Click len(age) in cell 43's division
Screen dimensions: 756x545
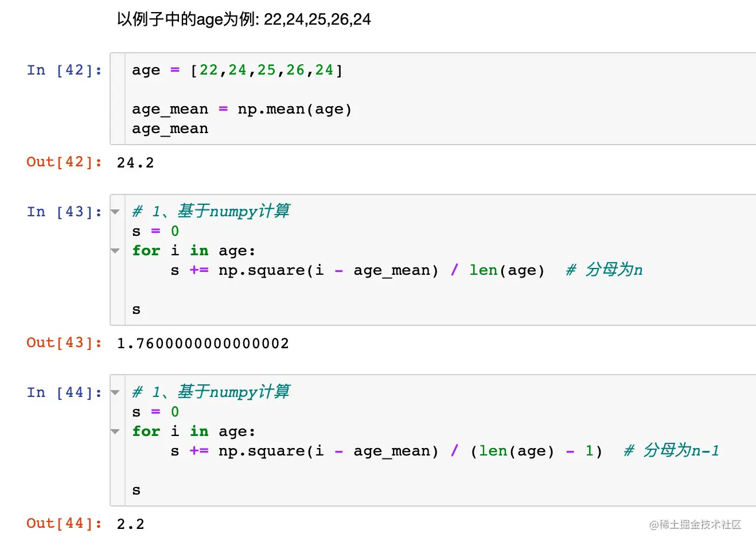[x=507, y=270]
